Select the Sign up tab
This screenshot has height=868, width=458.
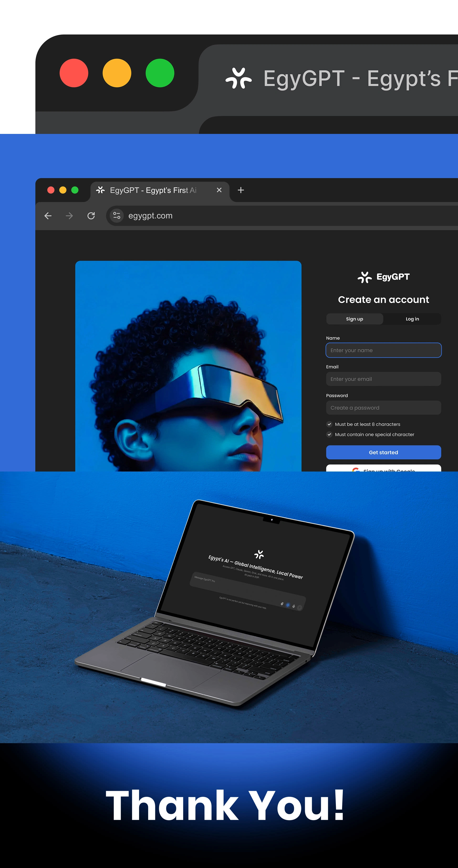click(354, 319)
